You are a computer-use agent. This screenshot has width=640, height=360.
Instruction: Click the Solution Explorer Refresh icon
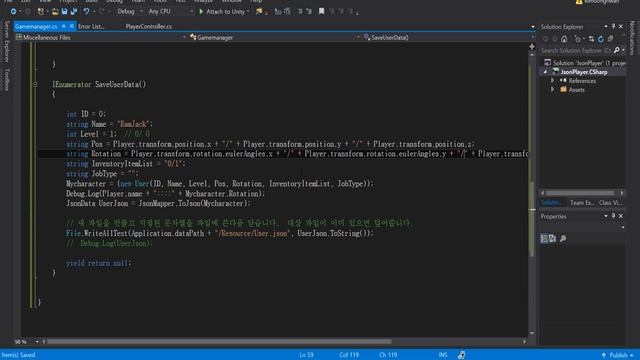(x=600, y=39)
